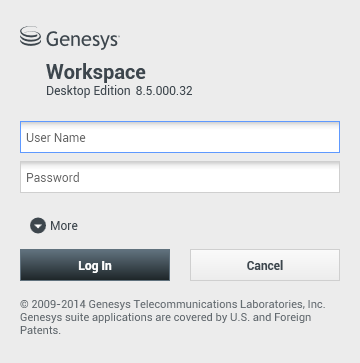
Task: Focus the Password input field
Action: tap(180, 177)
